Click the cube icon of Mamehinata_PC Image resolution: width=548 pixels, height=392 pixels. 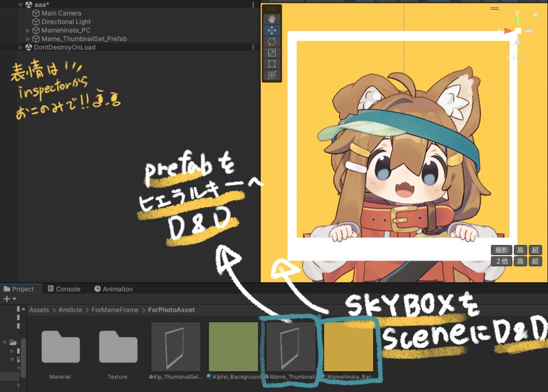(x=36, y=30)
